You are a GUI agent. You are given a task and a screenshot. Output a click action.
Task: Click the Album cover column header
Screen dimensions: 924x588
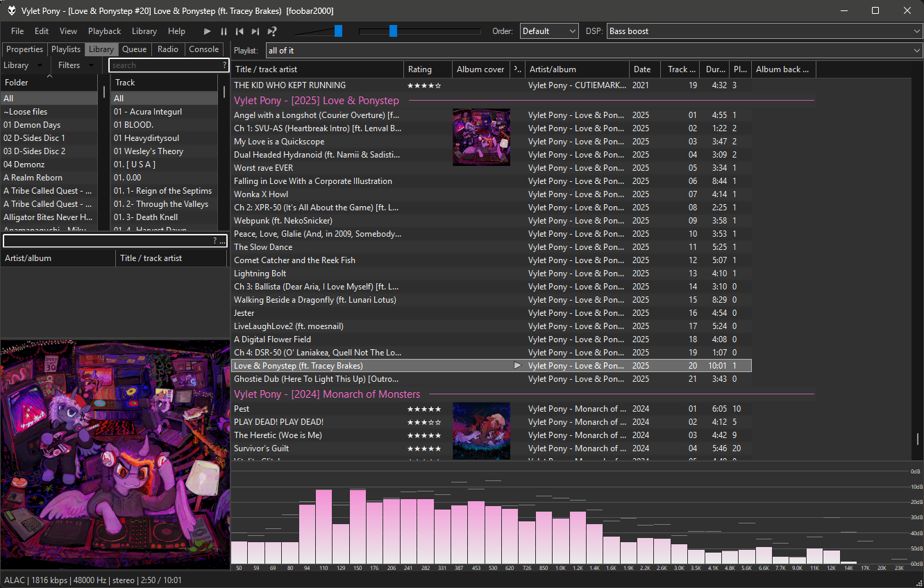coord(480,69)
